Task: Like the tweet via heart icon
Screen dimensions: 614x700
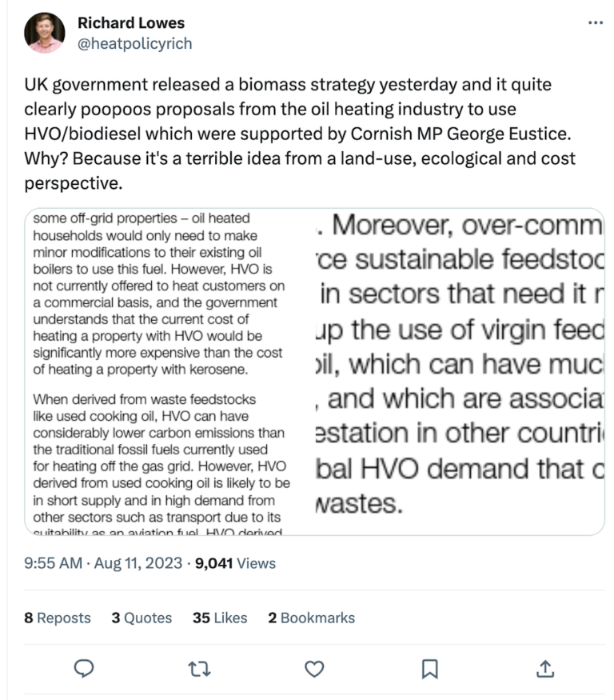Action: coord(315,669)
